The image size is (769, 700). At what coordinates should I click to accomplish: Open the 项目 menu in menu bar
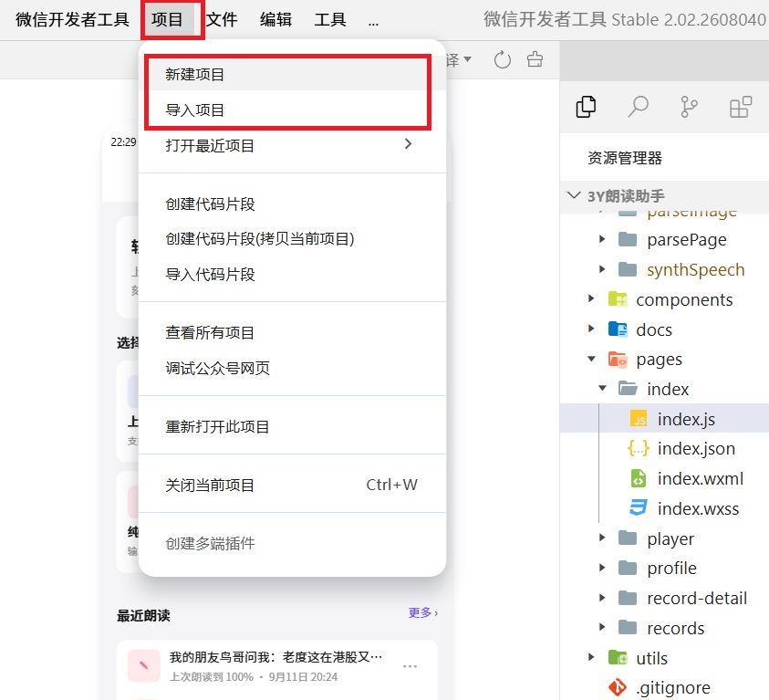(x=167, y=19)
